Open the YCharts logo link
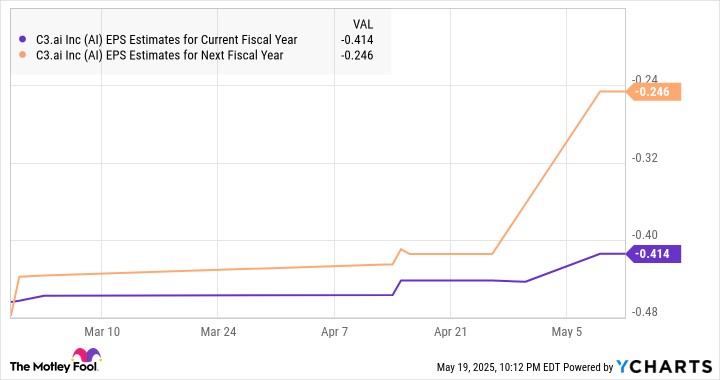Image resolution: width=720 pixels, height=380 pixels. [x=664, y=367]
